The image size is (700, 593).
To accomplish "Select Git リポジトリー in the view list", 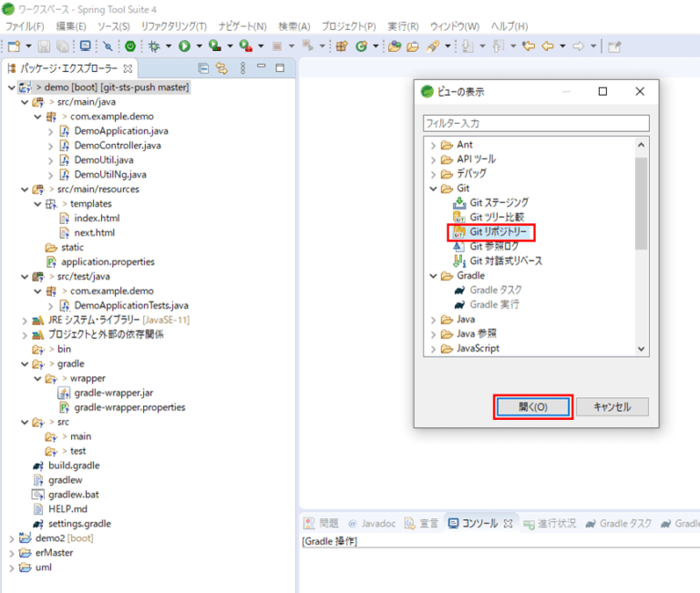I will [498, 231].
